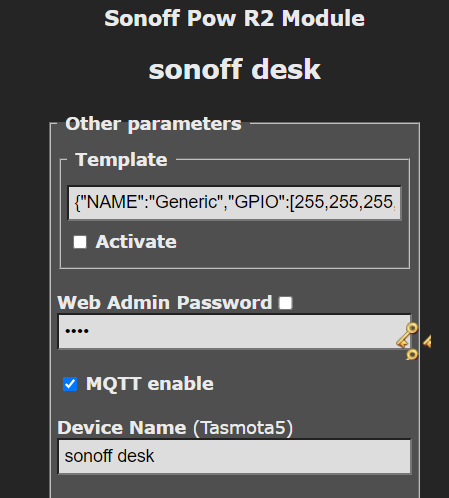
Task: Click the masked dots in the password field
Action: pyautogui.click(x=77, y=331)
